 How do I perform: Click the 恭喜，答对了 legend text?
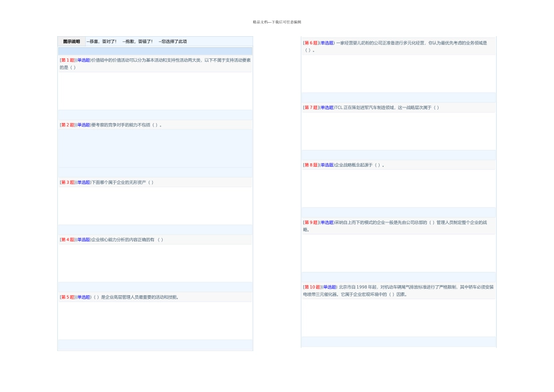[x=101, y=42]
